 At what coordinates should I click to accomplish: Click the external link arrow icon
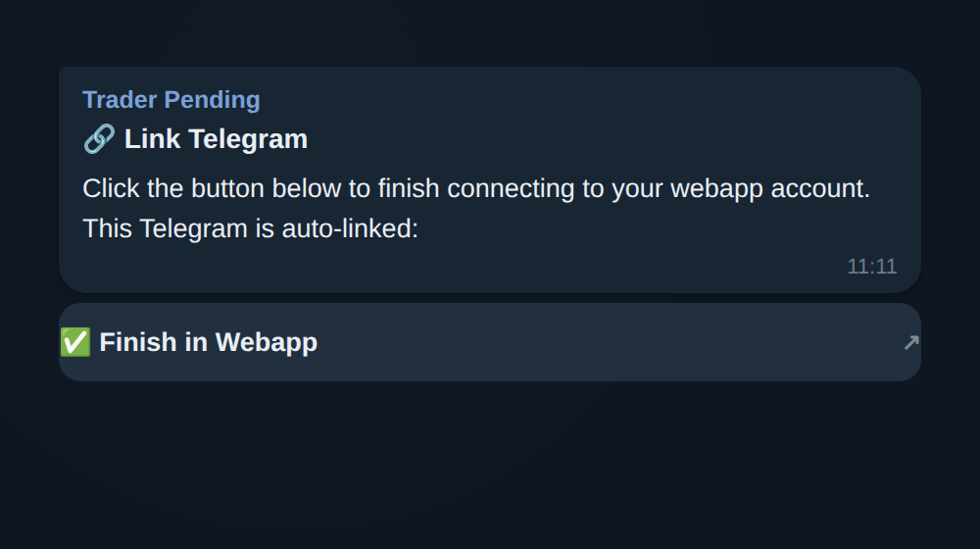(x=910, y=343)
